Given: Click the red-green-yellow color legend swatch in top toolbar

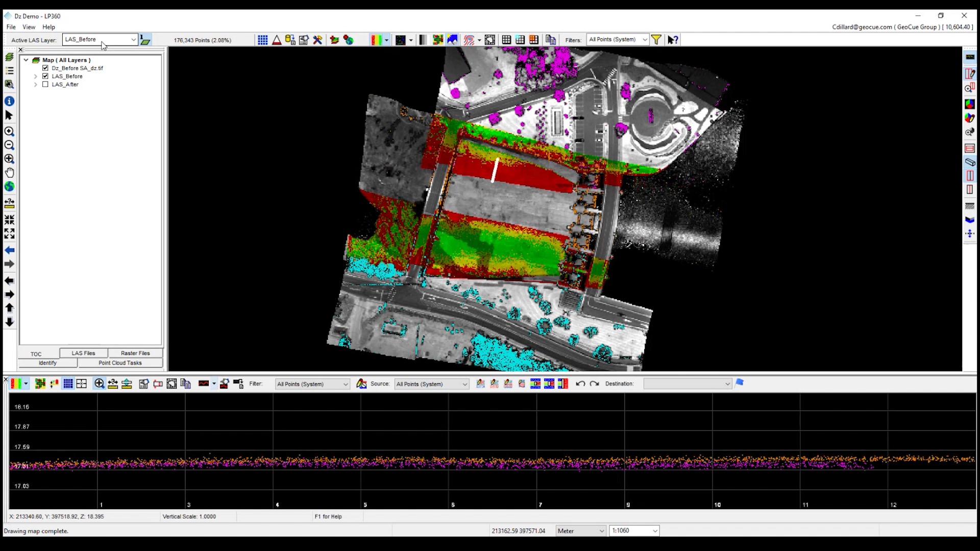Looking at the screenshot, I should [x=377, y=40].
